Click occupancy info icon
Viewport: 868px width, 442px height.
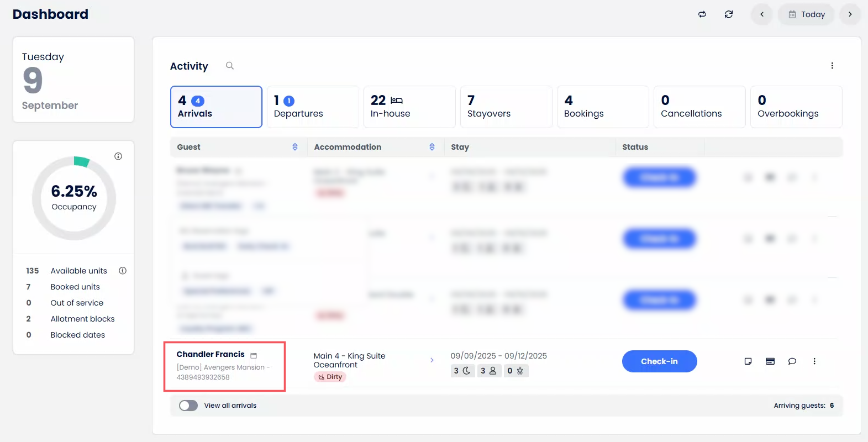(x=118, y=156)
